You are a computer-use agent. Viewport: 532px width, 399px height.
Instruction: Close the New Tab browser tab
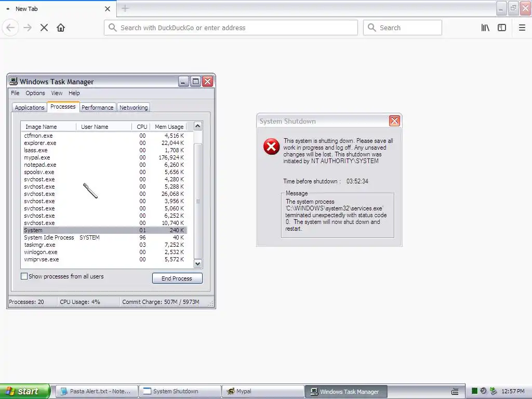108,9
